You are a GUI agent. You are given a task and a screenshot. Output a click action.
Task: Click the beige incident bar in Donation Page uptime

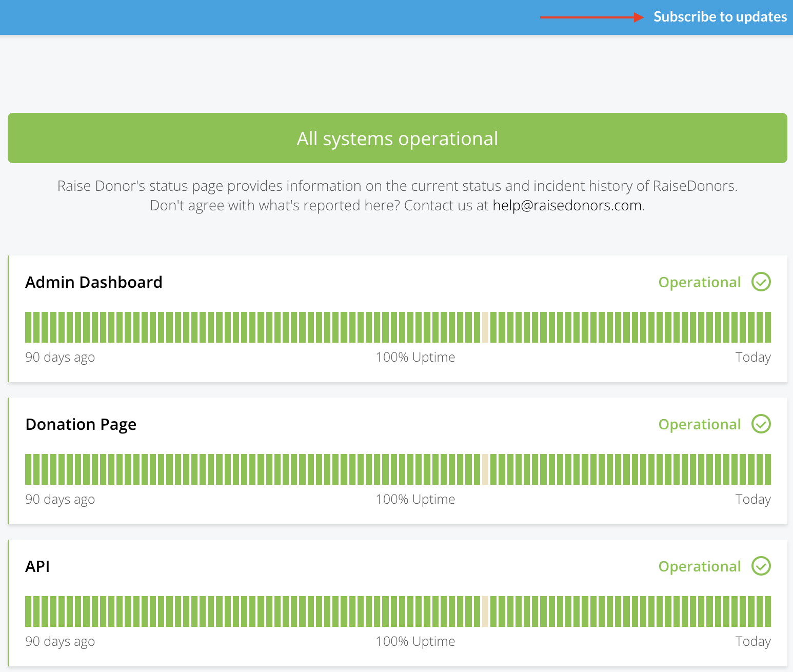tap(485, 469)
